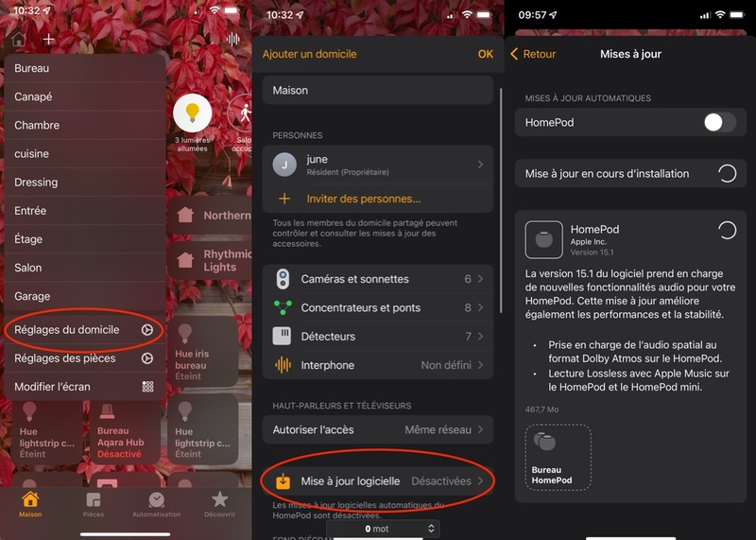Choose Salon from the menu list

click(x=85, y=268)
